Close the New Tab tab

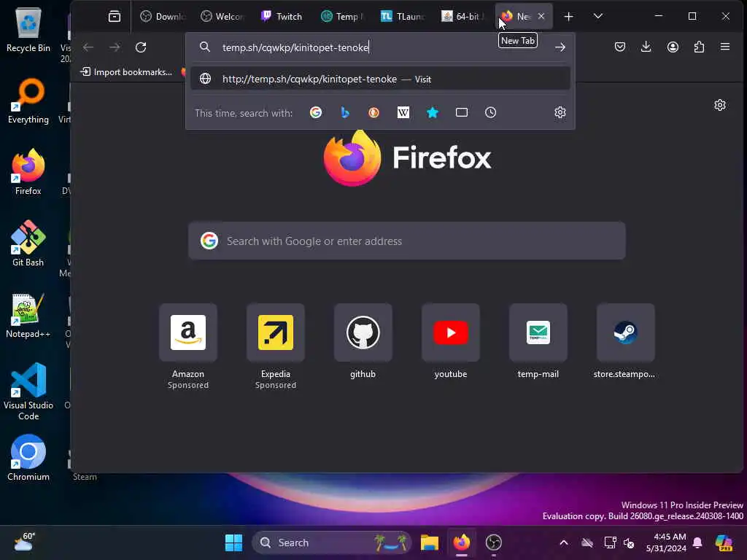541,16
